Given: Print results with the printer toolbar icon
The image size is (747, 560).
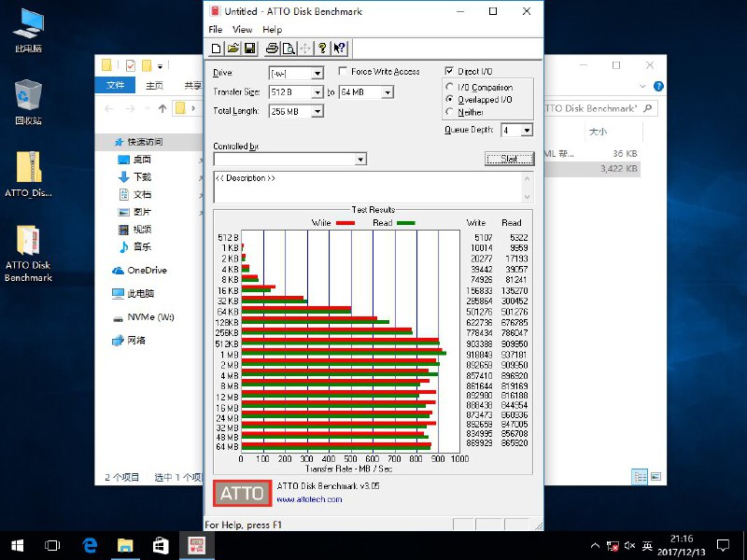Looking at the screenshot, I should pyautogui.click(x=272, y=49).
